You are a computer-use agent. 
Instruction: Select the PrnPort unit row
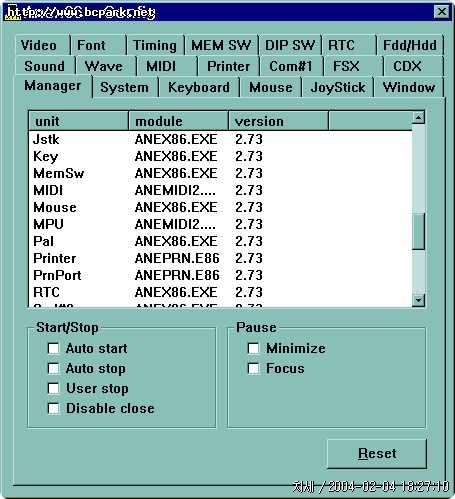click(x=220, y=275)
